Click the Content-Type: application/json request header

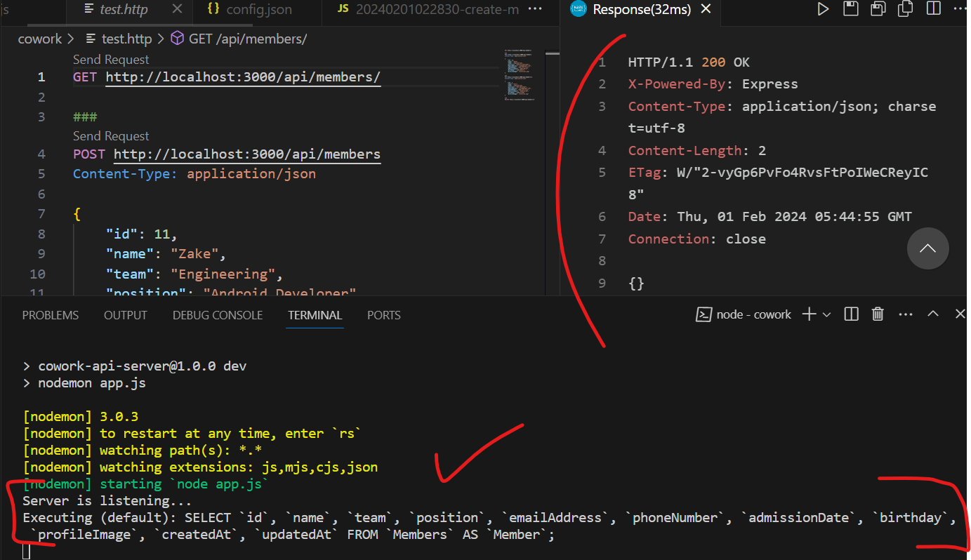(194, 173)
